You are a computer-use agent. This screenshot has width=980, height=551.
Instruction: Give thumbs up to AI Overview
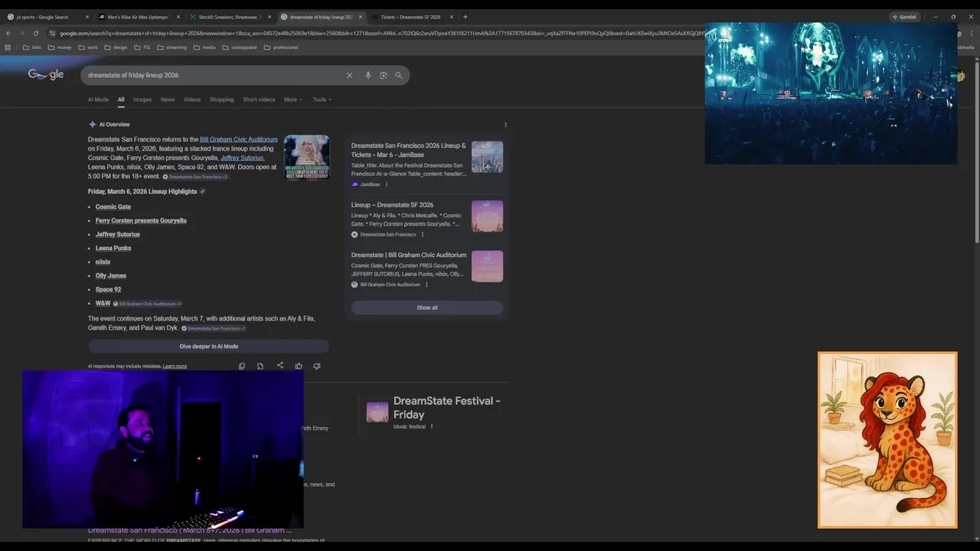(x=299, y=366)
